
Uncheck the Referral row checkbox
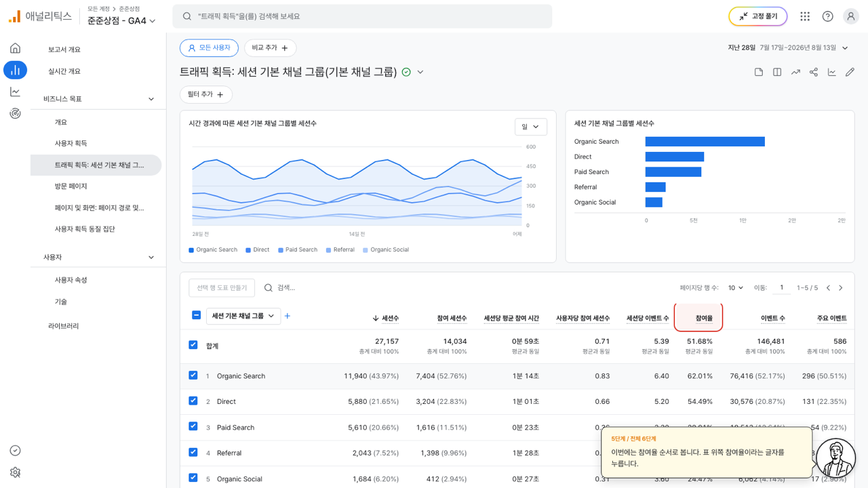[193, 452]
